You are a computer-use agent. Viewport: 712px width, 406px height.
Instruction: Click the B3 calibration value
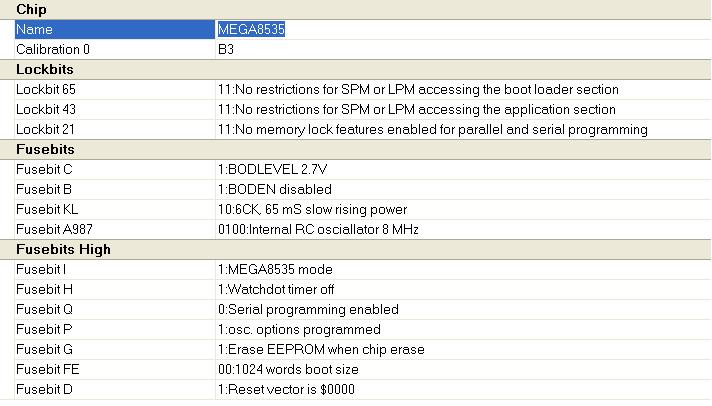[226, 49]
